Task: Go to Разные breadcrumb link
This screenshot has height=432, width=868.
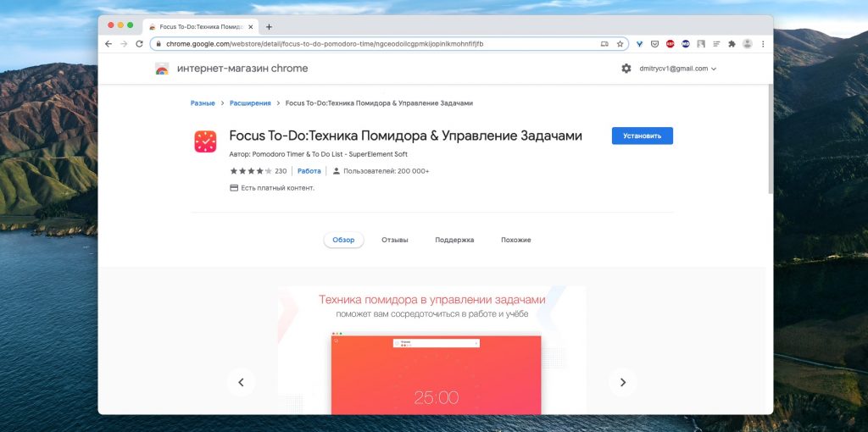Action: coord(203,102)
